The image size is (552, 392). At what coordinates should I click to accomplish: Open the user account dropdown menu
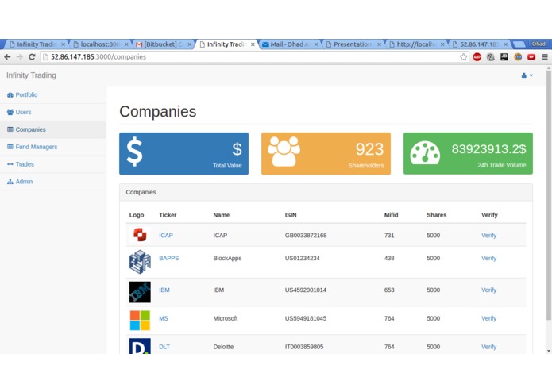[x=527, y=75]
